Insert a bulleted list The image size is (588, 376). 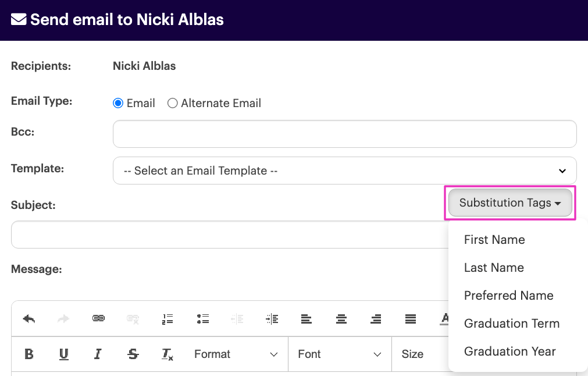202,319
